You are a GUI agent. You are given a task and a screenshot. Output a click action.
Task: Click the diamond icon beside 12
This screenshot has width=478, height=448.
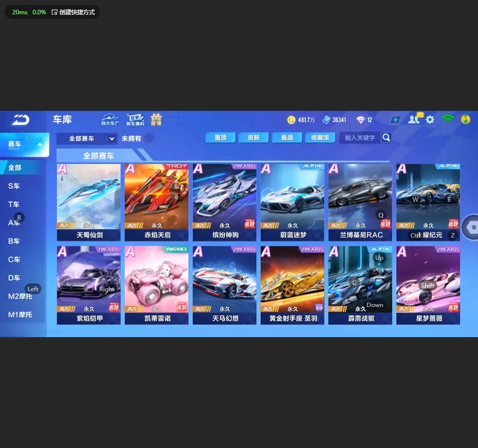point(361,120)
